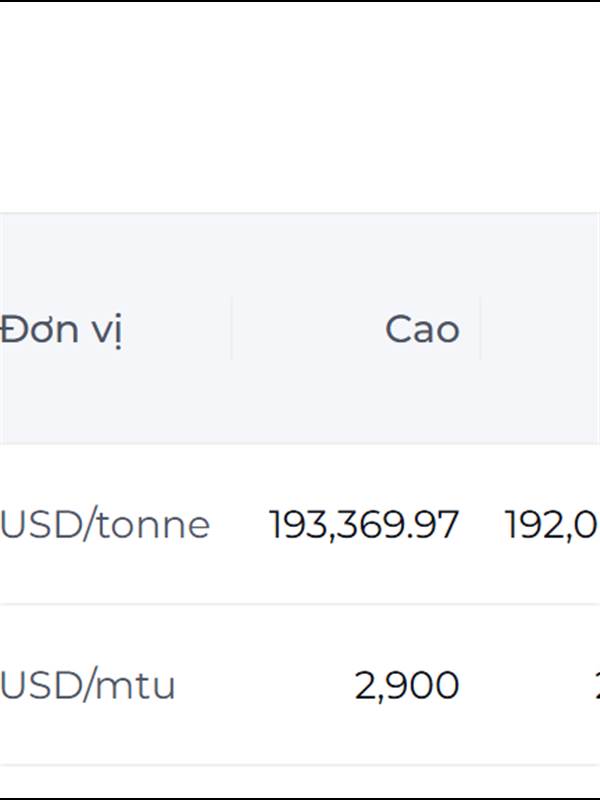
Task: Click the header cell right of Cao
Action: [x=545, y=329]
